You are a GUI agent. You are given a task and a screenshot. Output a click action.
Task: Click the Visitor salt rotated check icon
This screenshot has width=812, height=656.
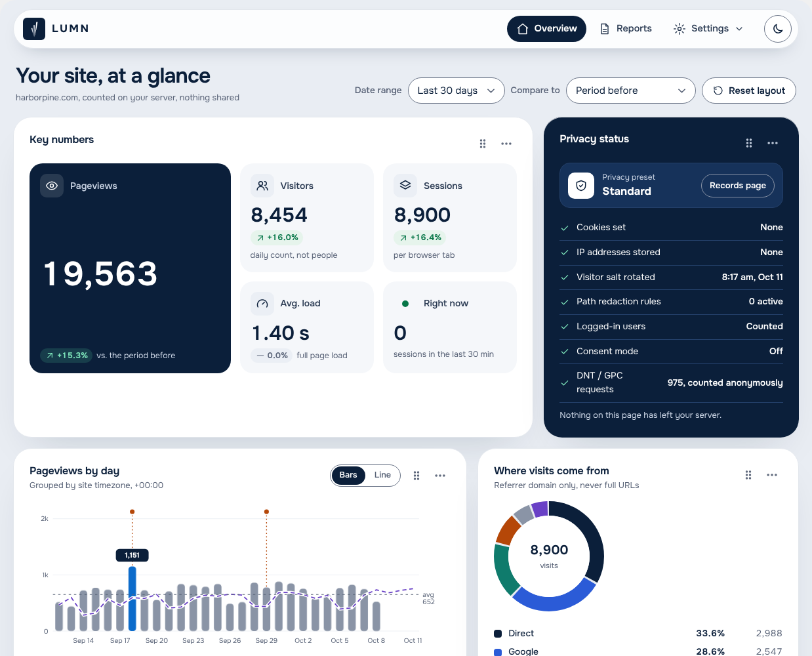tap(565, 277)
